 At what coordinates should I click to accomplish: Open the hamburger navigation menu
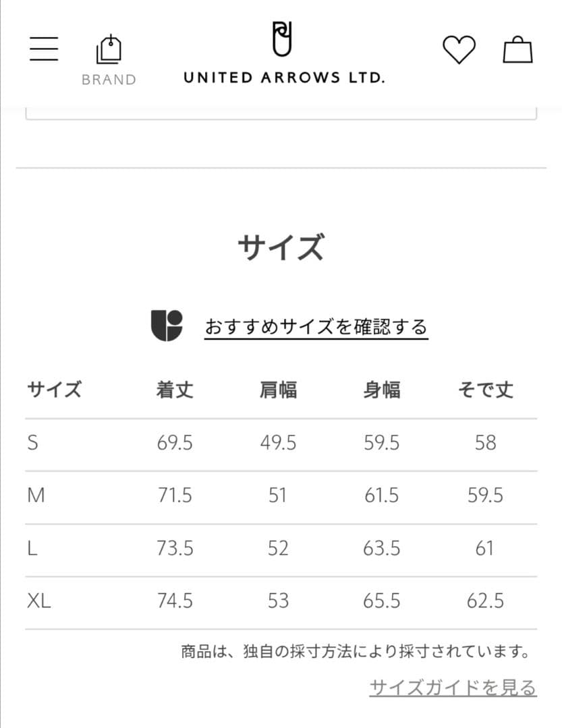[x=44, y=49]
